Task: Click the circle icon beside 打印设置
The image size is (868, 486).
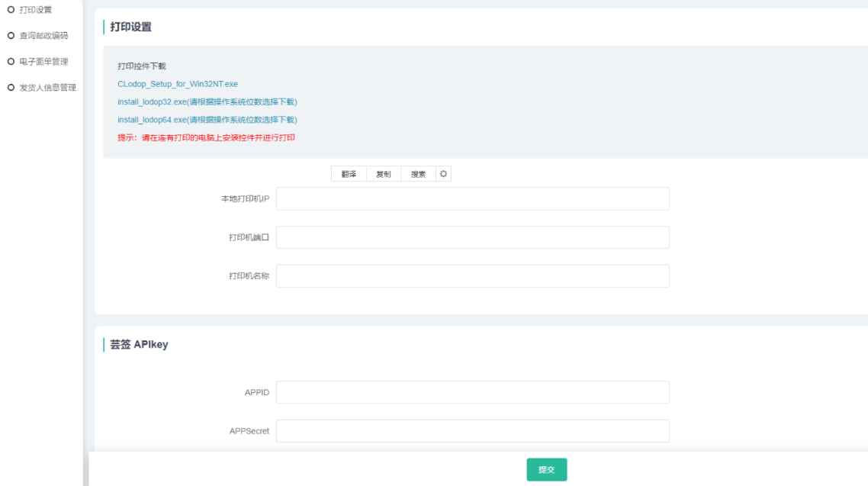Action: pos(11,9)
